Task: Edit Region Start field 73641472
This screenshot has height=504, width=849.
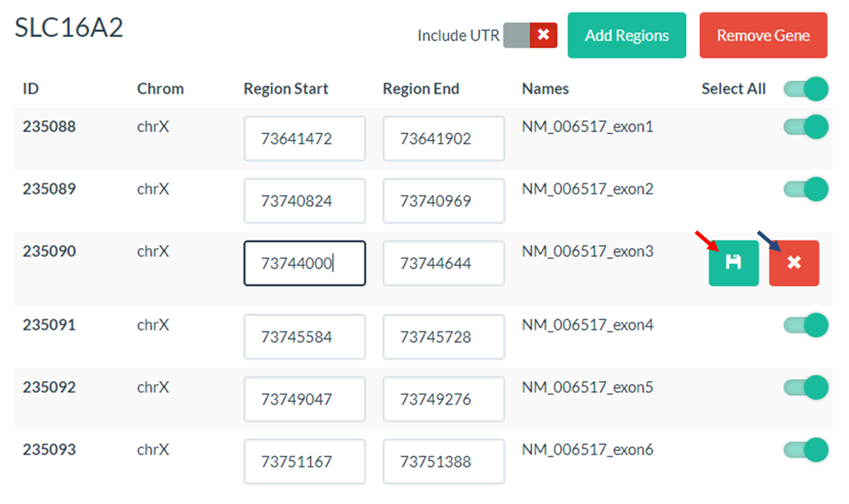Action: coord(304,138)
